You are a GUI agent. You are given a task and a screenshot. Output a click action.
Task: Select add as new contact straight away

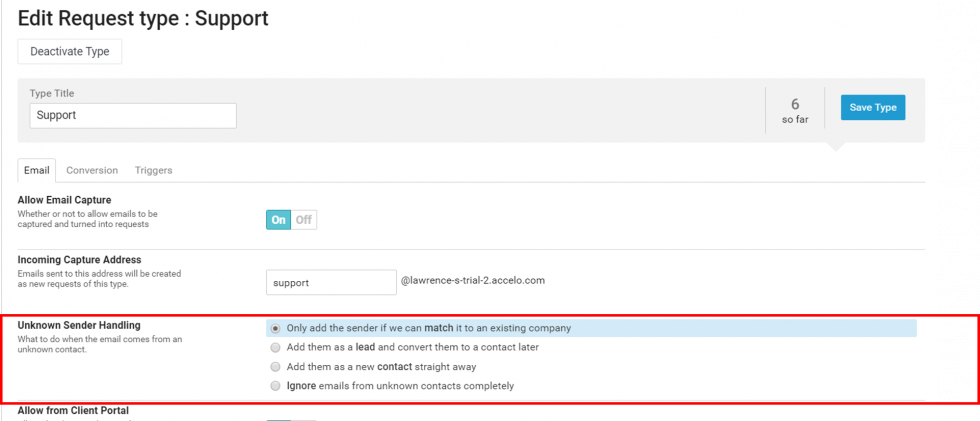tap(276, 367)
